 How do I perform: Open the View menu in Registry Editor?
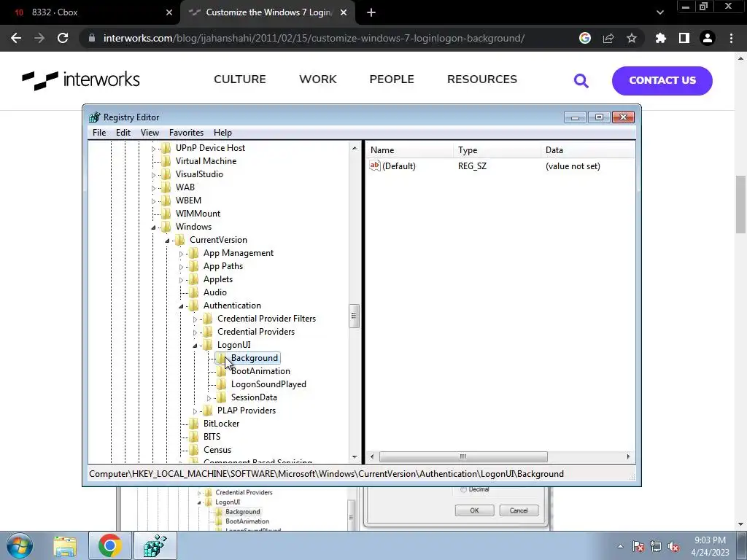(x=150, y=133)
